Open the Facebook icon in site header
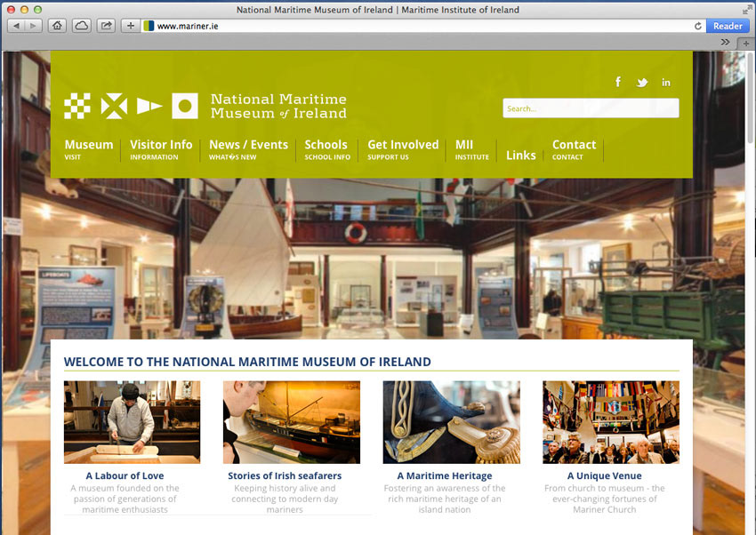This screenshot has width=756, height=535. (x=618, y=82)
